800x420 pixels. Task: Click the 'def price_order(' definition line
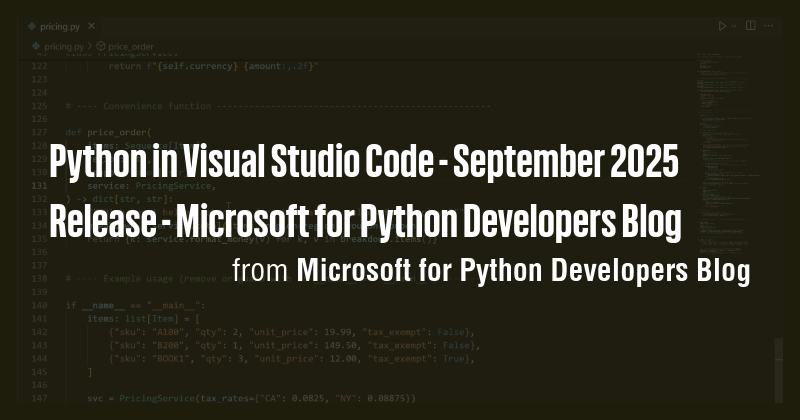[x=109, y=132]
